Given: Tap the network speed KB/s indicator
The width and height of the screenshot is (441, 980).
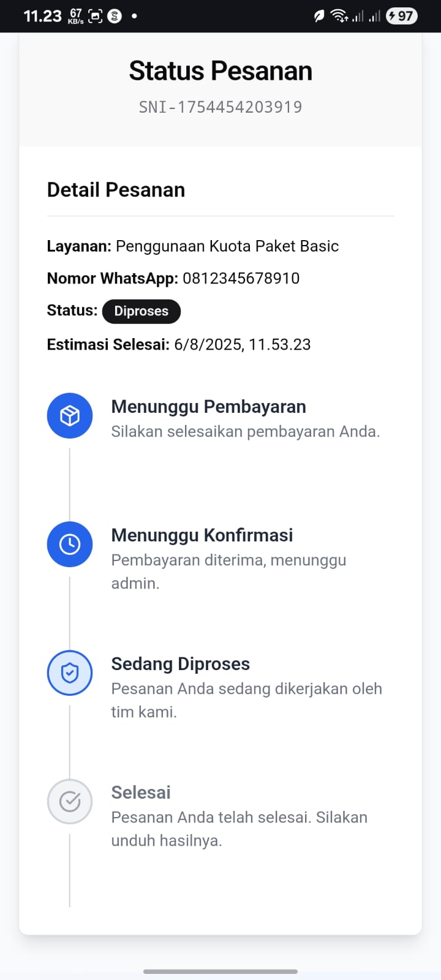Looking at the screenshot, I should (76, 16).
